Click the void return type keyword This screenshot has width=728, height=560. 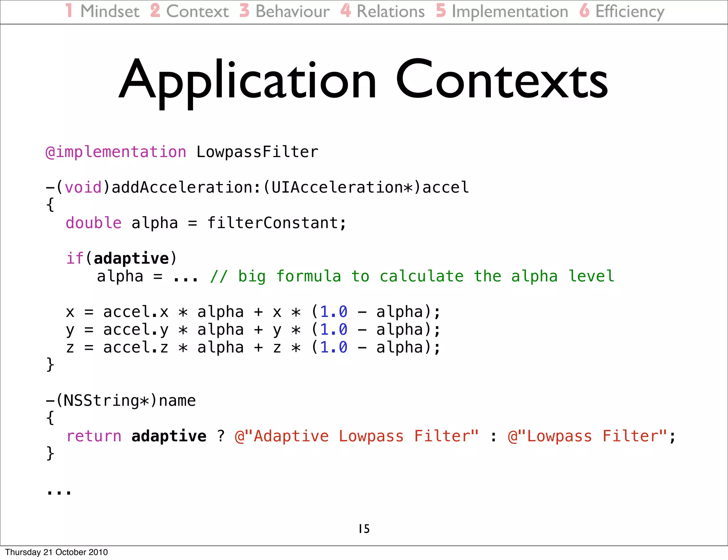point(84,187)
